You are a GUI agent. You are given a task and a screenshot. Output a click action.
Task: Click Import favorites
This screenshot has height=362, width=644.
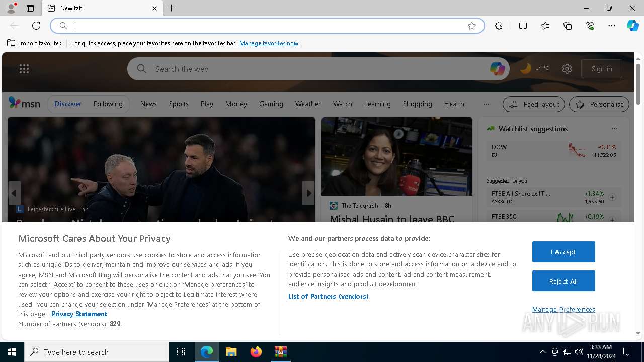pyautogui.click(x=34, y=43)
